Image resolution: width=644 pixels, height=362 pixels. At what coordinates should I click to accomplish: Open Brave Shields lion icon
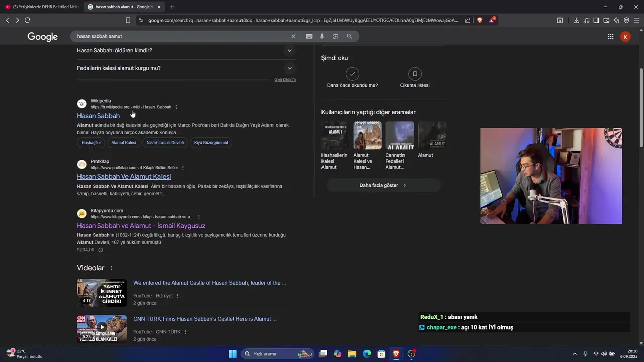coord(480,20)
